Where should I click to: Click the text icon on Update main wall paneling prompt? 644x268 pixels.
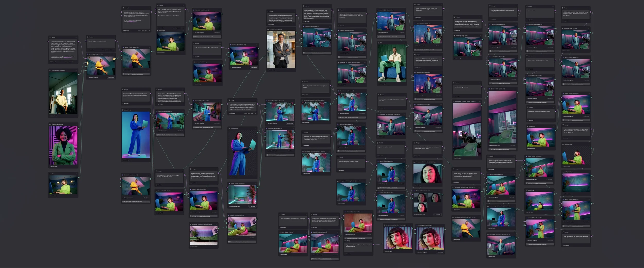tap(338, 10)
